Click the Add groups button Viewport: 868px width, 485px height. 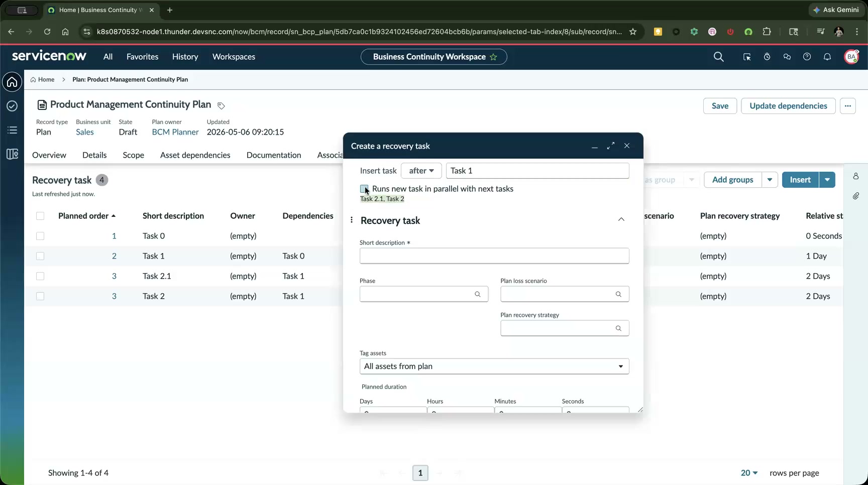[732, 180]
